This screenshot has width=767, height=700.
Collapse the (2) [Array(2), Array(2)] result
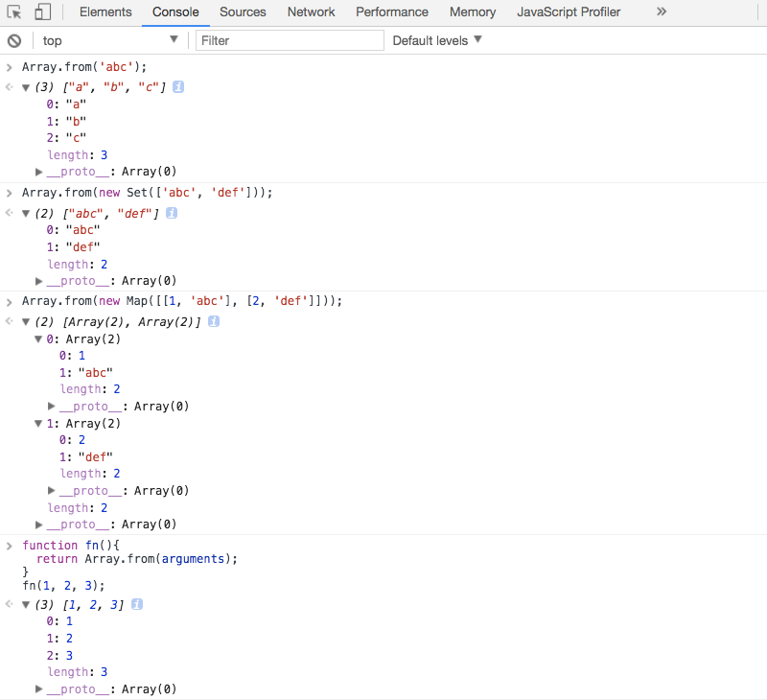[x=26, y=322]
